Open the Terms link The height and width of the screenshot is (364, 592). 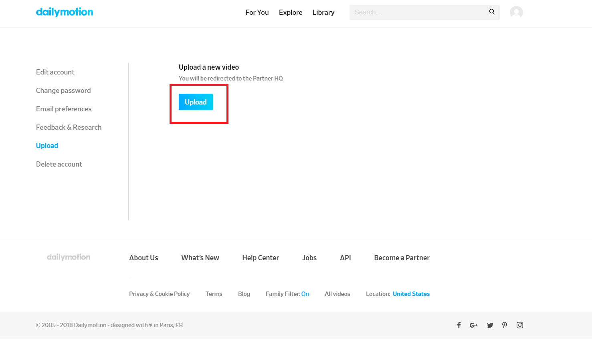click(x=214, y=294)
